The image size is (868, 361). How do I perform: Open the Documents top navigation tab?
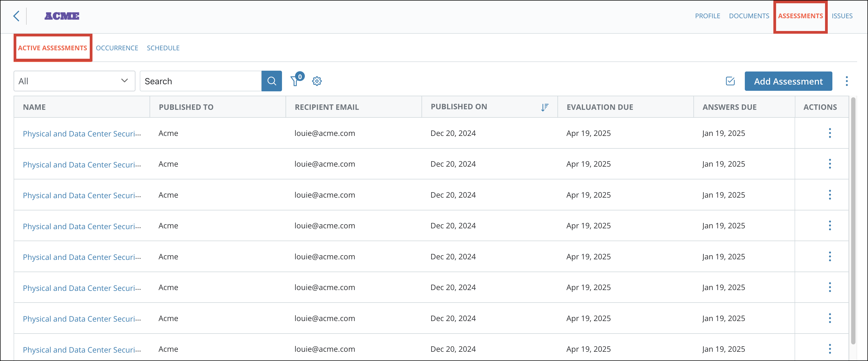(x=749, y=16)
